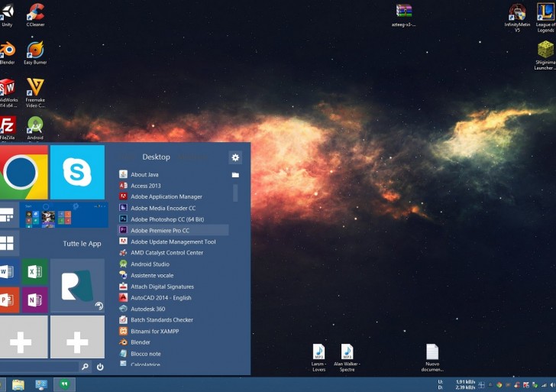Launch the Google Chrome tile
556x392 pixels.
tap(23, 172)
